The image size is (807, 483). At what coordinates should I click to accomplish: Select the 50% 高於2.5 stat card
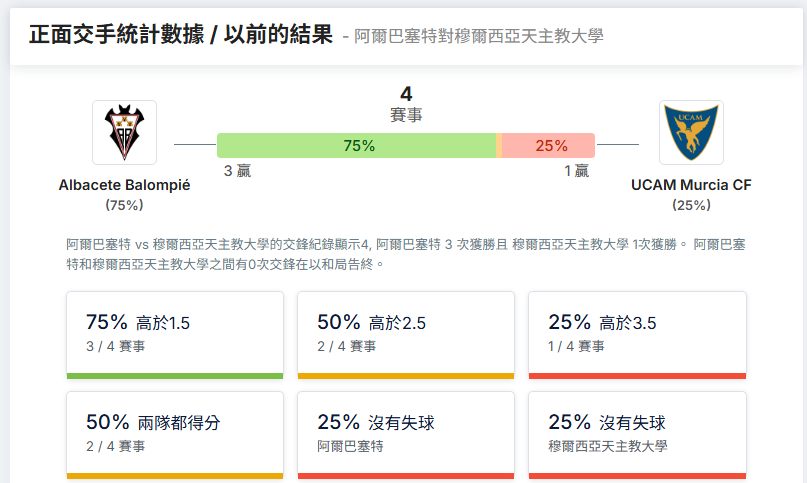tap(406, 335)
